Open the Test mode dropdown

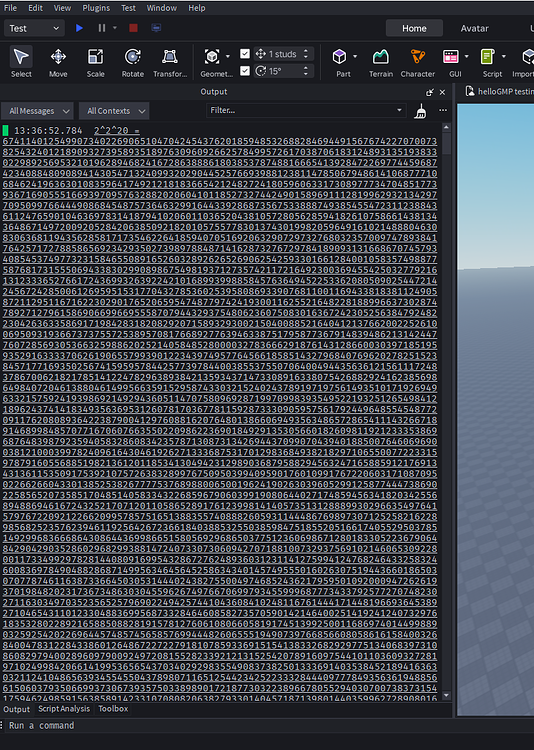point(33,28)
